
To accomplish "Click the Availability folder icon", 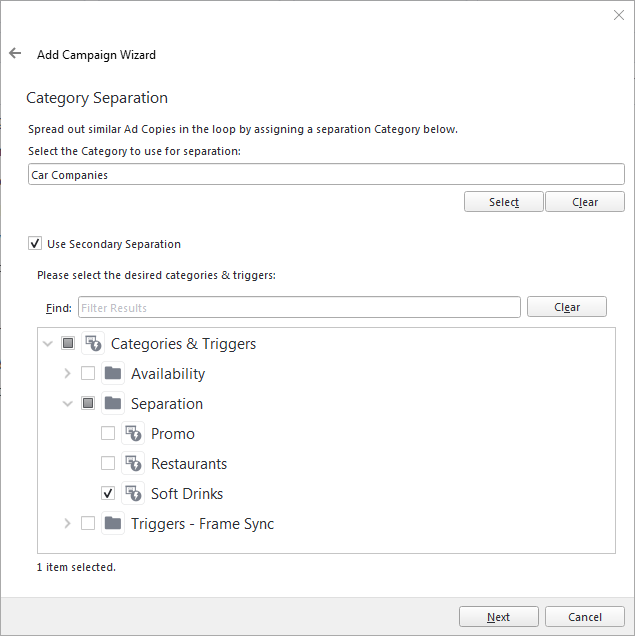I will point(113,373).
